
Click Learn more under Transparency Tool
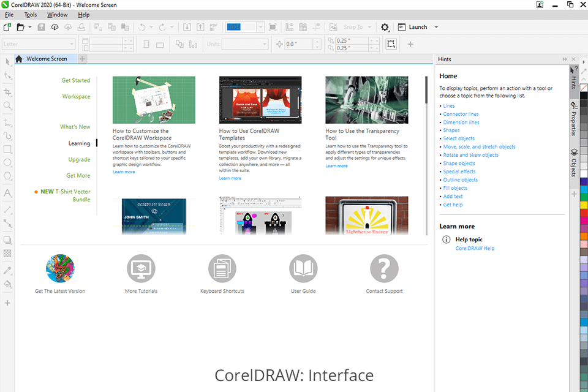(x=336, y=166)
